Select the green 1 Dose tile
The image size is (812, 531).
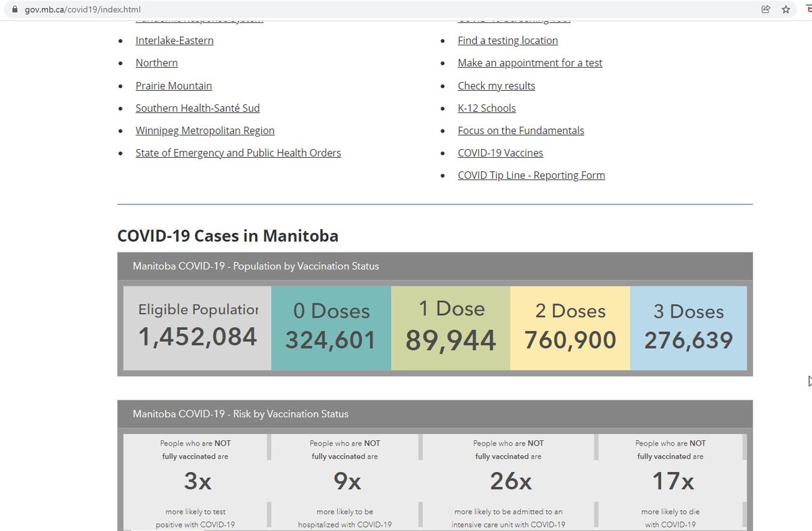tap(451, 328)
